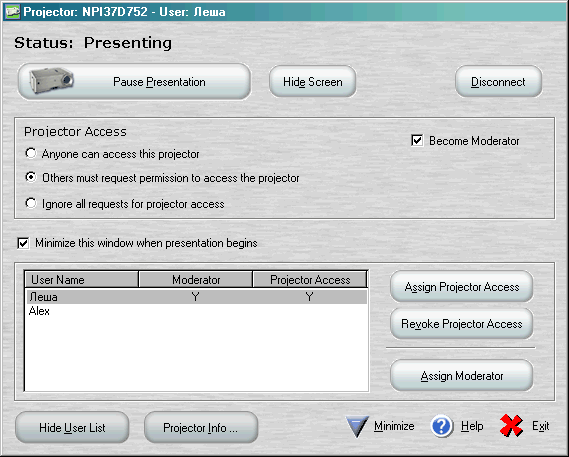
Task: Click the Moderator column header
Action: point(196,279)
